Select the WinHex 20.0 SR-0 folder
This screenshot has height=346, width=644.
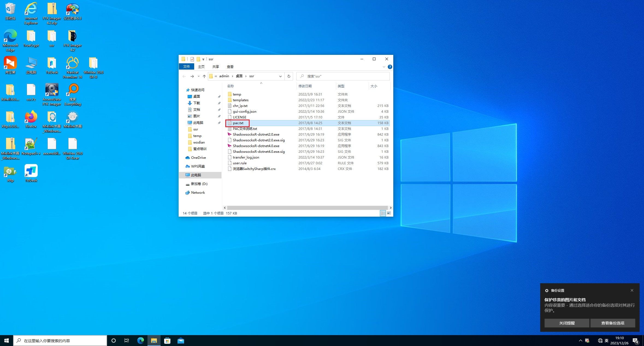(93, 67)
